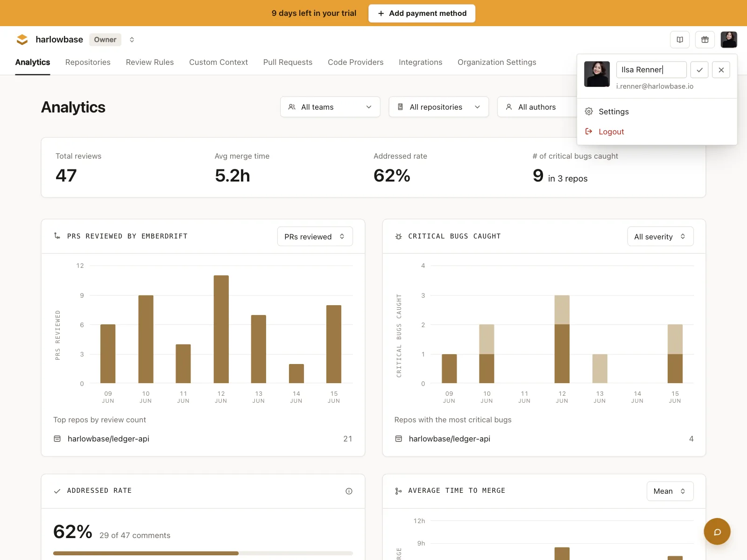
Task: Cancel name editing with X button
Action: pos(721,70)
